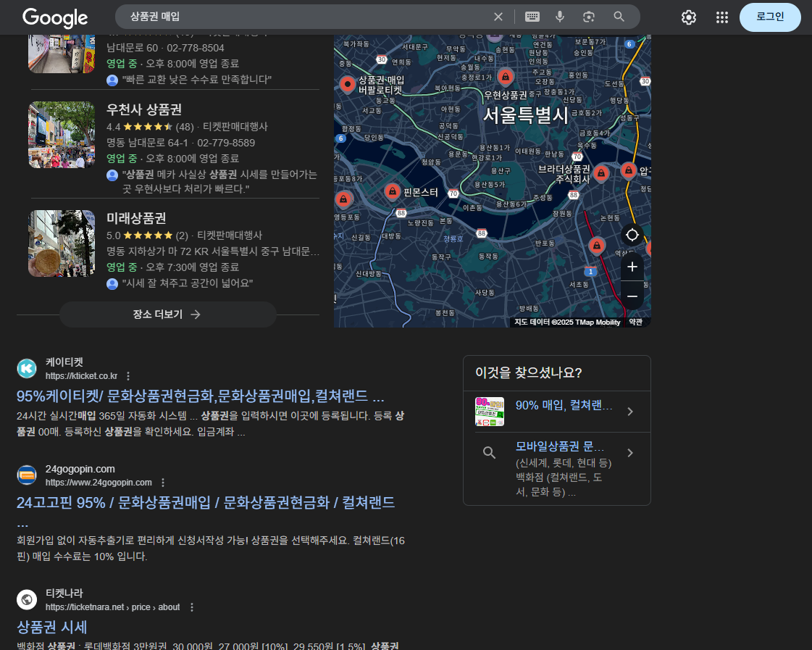Screen dimensions: 812x650
Task: Clear search text with the X icon
Action: [498, 17]
